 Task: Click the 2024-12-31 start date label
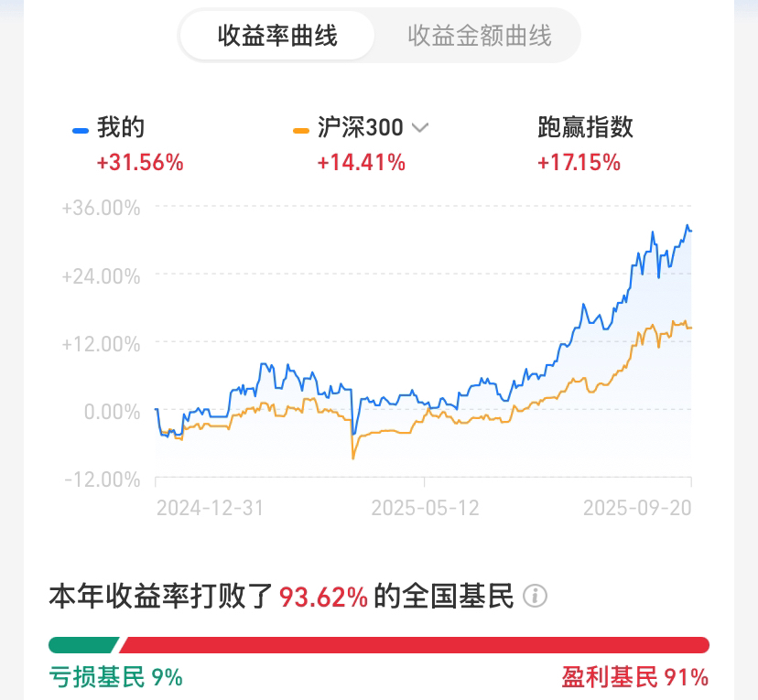point(210,508)
